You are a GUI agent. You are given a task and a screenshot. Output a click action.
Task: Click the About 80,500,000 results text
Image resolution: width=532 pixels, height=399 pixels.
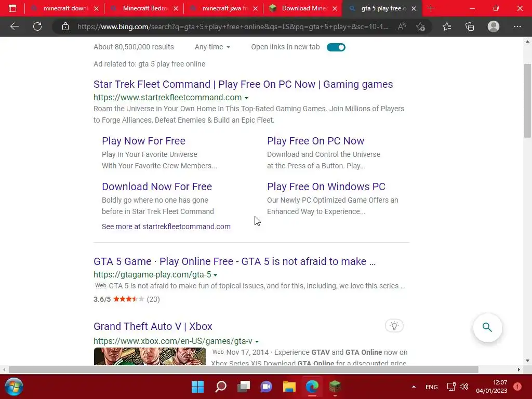pos(134,47)
